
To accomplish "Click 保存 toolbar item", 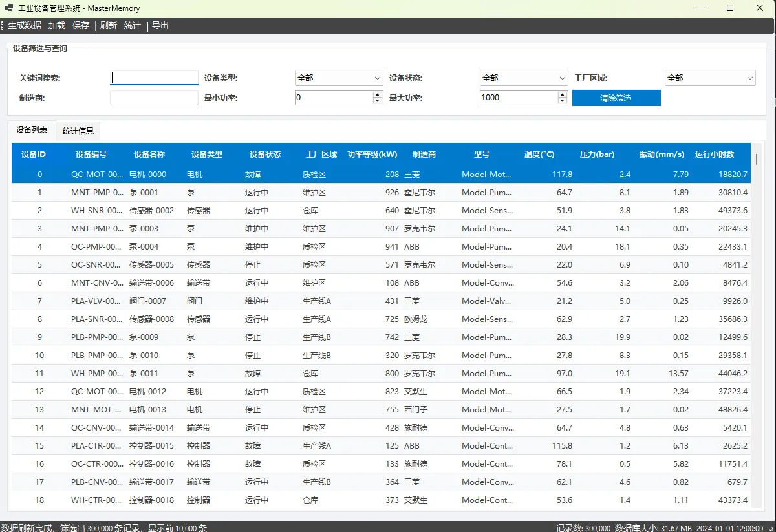I will [x=81, y=26].
